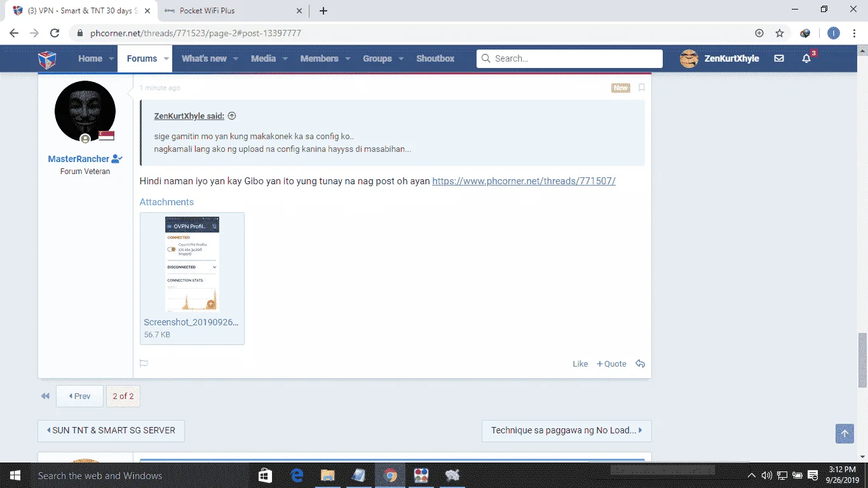Open the Media navigation item
The width and height of the screenshot is (868, 488).
[263, 58]
